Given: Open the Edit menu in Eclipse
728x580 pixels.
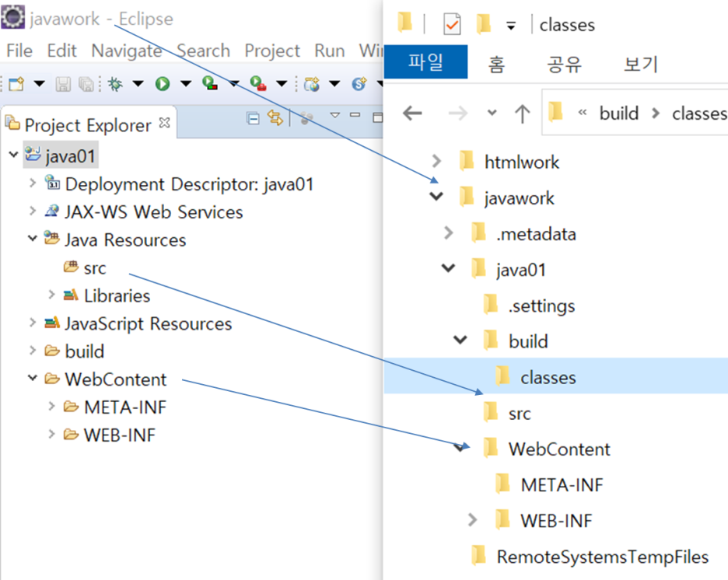Looking at the screenshot, I should (61, 51).
